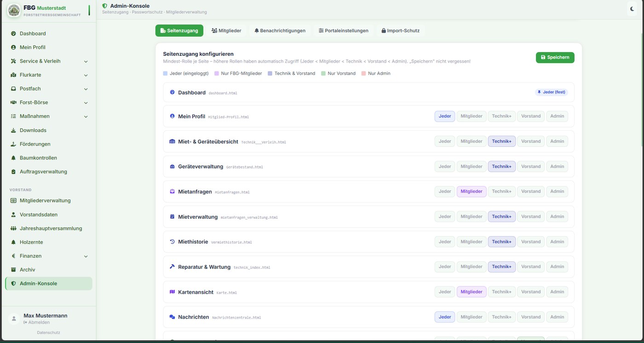Click the Jeder (fest) badge on Dashboard
This screenshot has height=343, width=644.
(x=551, y=92)
